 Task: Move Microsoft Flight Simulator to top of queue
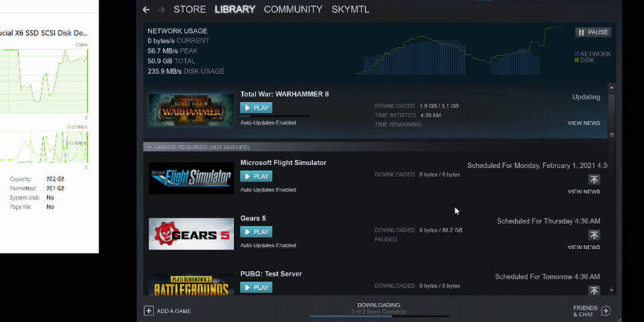(x=594, y=180)
